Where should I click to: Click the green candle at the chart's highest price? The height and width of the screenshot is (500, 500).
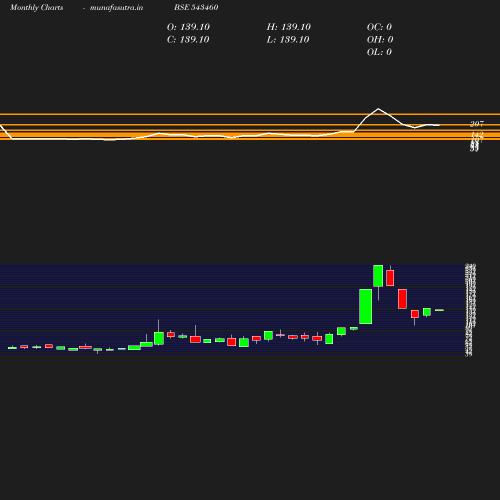coord(378,276)
